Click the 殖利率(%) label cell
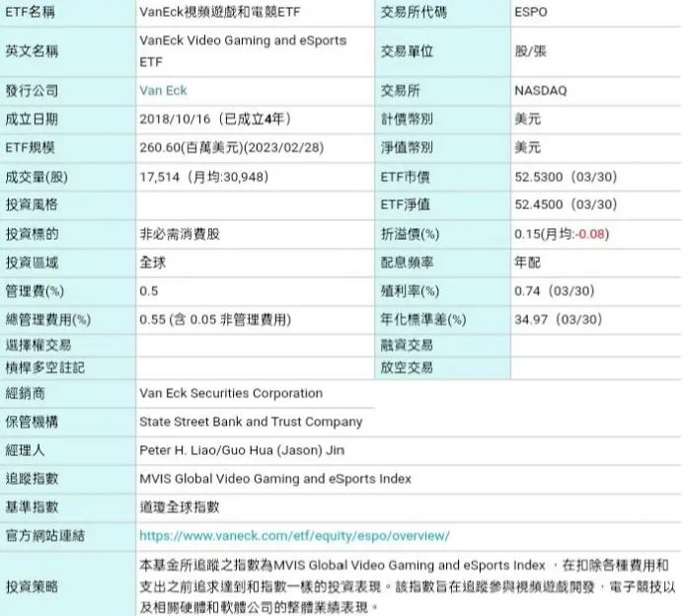 [442, 291]
